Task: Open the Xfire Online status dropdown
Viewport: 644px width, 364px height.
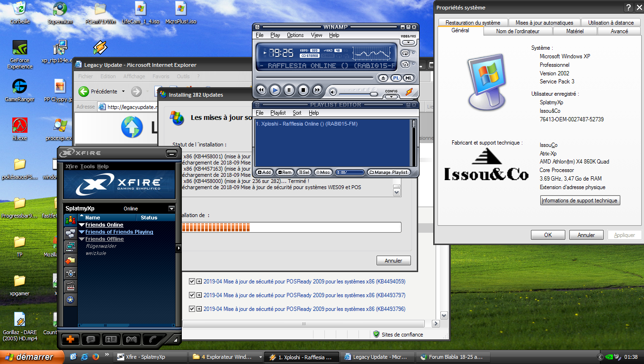Action: (171, 209)
